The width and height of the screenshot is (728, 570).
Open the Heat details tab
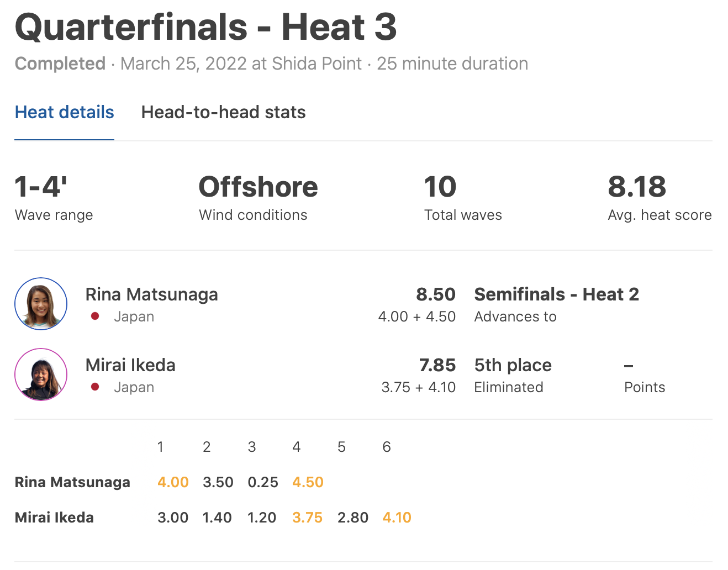[x=64, y=112]
